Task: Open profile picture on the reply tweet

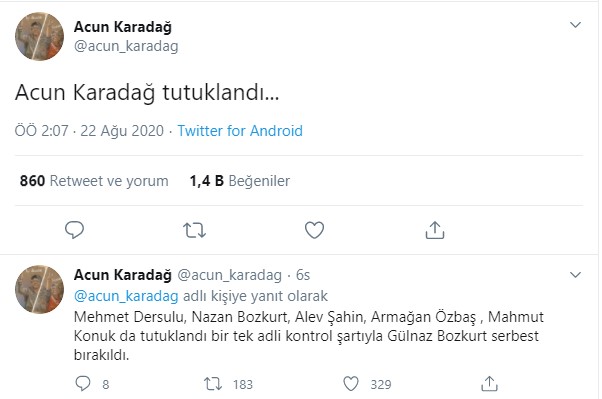Action: (x=40, y=289)
